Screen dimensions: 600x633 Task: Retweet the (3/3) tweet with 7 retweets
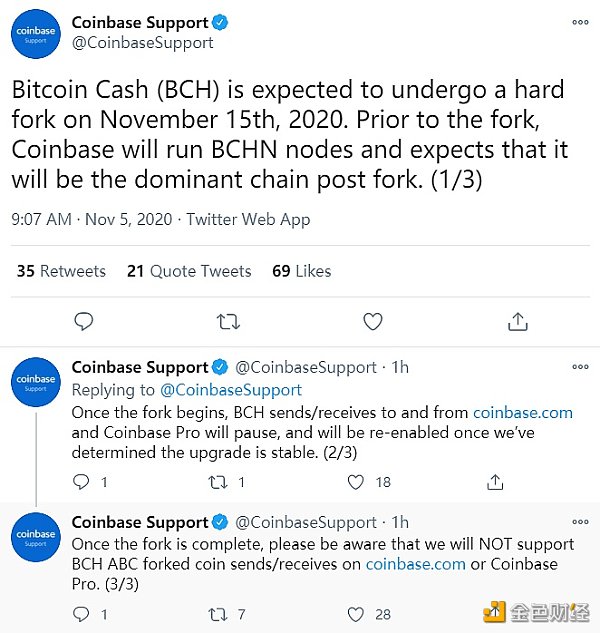tap(218, 614)
